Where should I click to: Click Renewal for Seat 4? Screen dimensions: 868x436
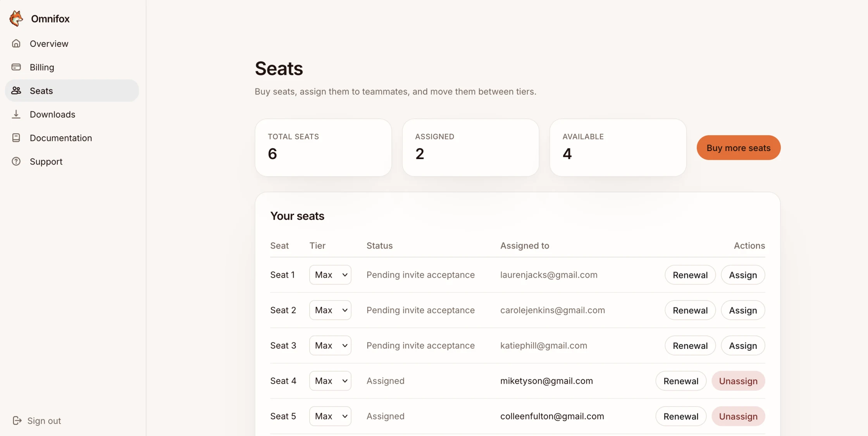click(x=681, y=381)
